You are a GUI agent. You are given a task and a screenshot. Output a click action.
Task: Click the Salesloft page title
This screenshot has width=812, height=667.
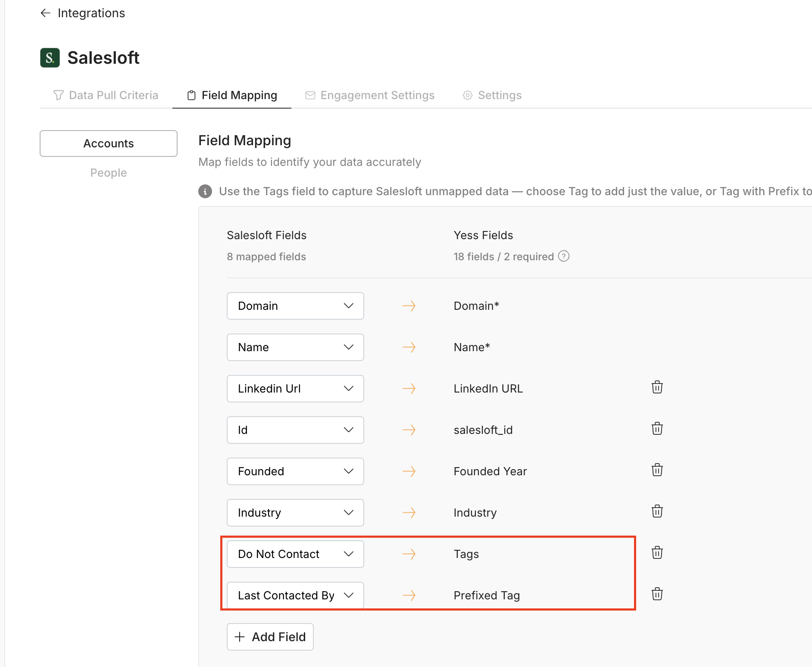tap(103, 58)
